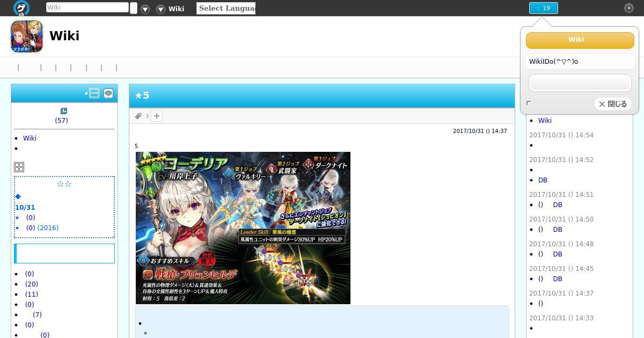Viewport: 644px width, 338px height.
Task: Click the blue diamond icon in dotted box
Action: pos(18,196)
